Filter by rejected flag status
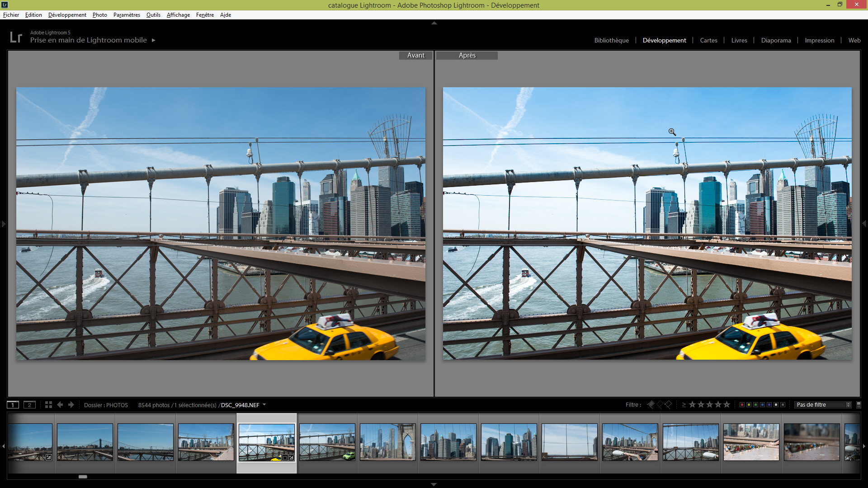868x488 pixels. [668, 404]
